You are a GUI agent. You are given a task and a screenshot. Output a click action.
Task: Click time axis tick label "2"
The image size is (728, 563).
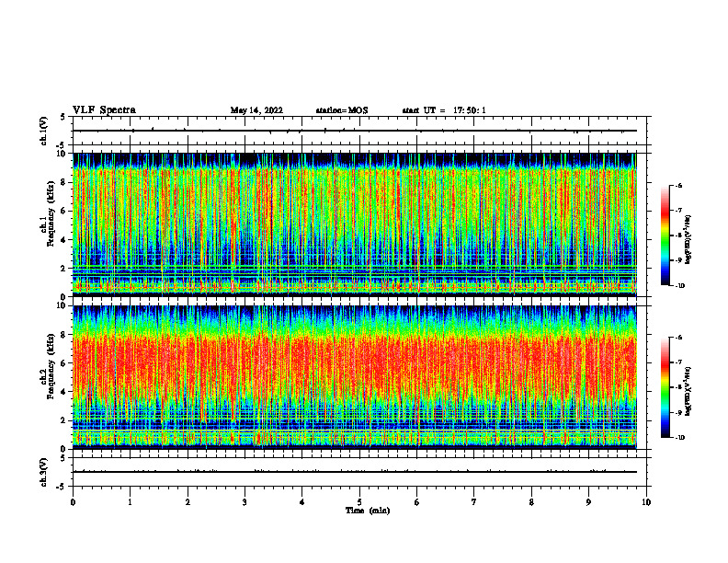point(188,502)
